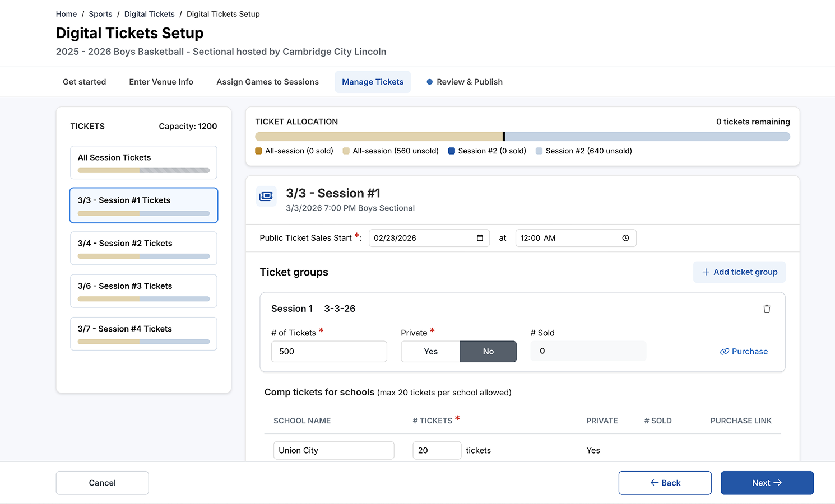Open the clock icon in time field
This screenshot has height=504, width=835.
625,238
